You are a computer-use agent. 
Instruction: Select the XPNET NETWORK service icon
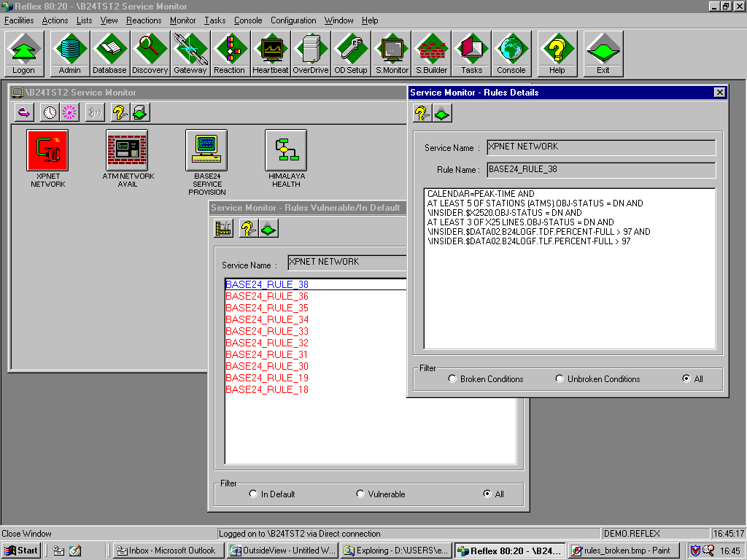point(47,150)
